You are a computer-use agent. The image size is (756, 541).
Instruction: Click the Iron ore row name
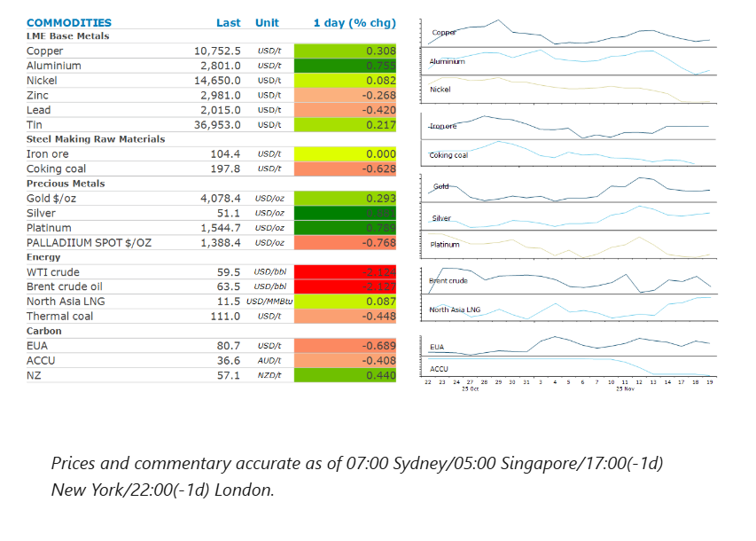(48, 154)
